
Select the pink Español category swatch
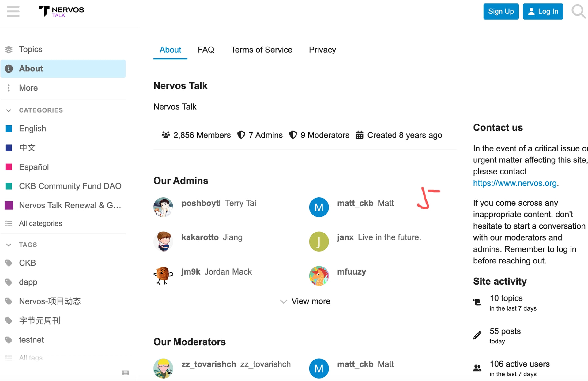click(9, 167)
